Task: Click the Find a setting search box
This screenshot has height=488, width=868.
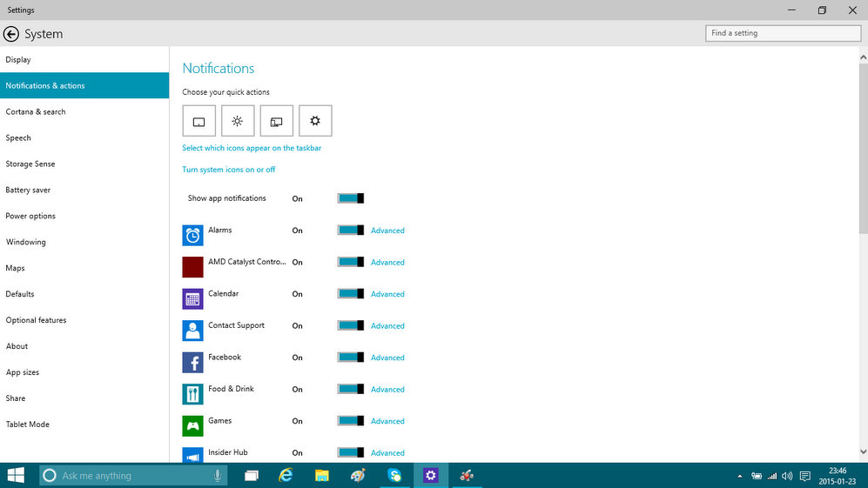Action: pyautogui.click(x=783, y=33)
